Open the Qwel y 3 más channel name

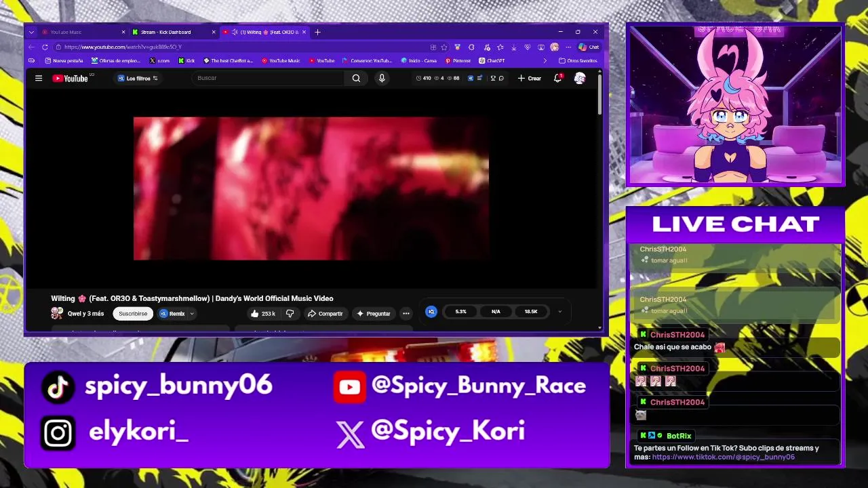pyautogui.click(x=85, y=314)
